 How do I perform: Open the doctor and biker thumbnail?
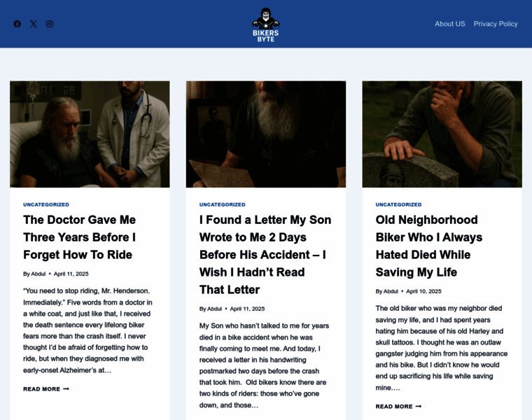point(90,134)
